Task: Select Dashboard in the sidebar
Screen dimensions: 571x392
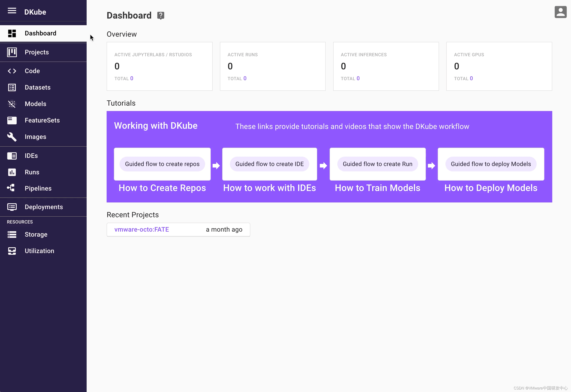Action: click(x=43, y=33)
